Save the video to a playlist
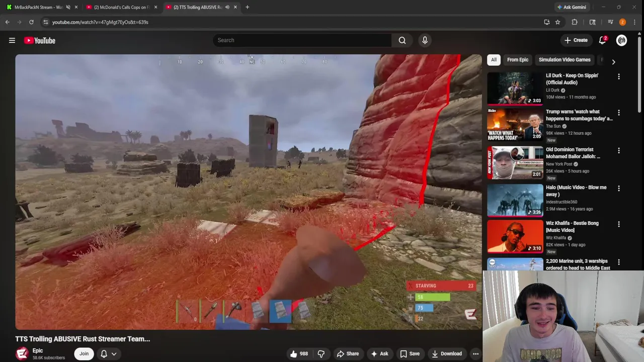This screenshot has width=644, height=362. (x=410, y=354)
